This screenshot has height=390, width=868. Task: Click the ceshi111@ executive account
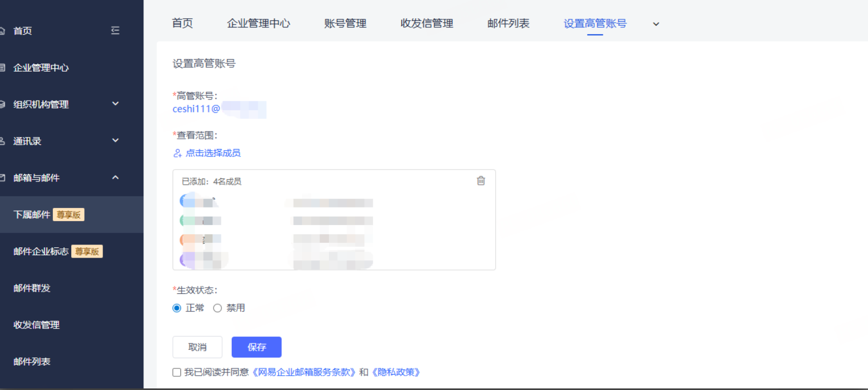click(x=196, y=108)
